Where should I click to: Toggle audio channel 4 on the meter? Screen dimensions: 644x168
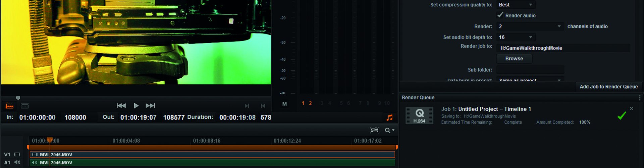coord(330,103)
